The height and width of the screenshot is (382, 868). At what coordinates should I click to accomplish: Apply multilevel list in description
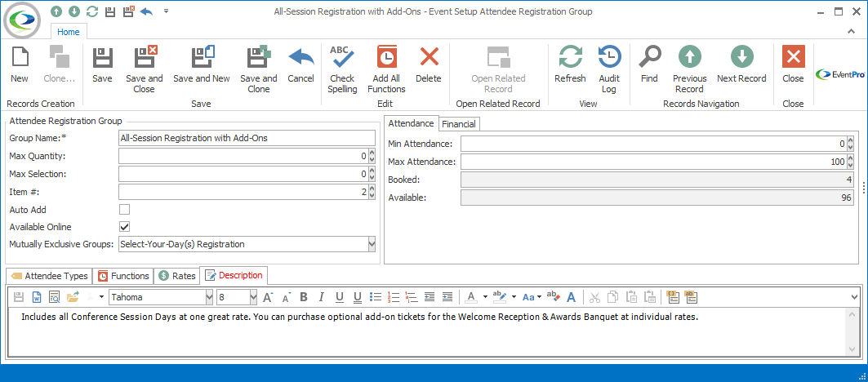tap(412, 297)
